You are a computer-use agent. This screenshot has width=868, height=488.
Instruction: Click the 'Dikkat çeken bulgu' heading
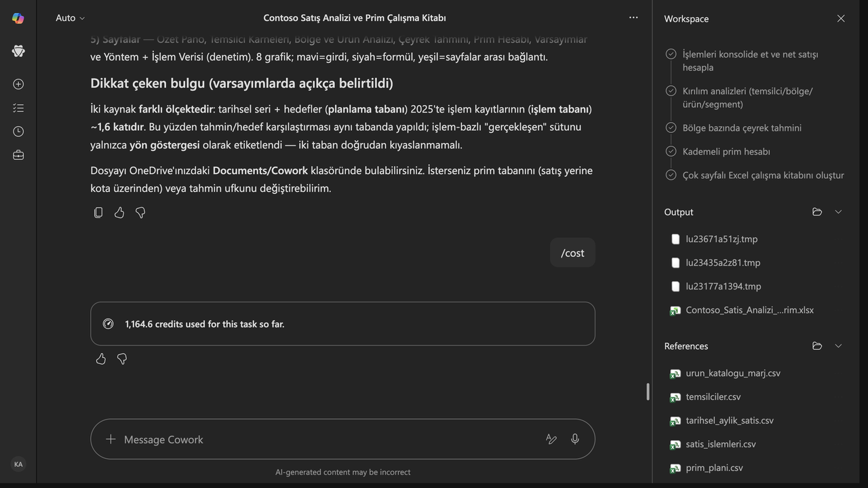(241, 83)
